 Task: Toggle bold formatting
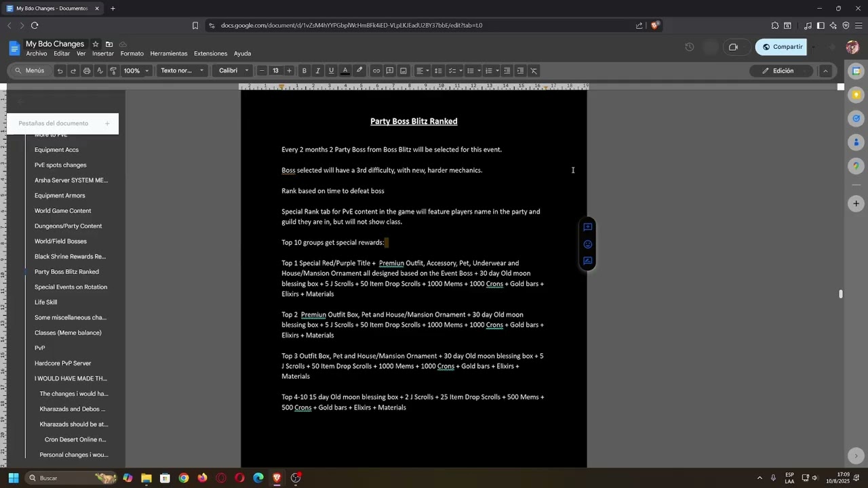(304, 70)
